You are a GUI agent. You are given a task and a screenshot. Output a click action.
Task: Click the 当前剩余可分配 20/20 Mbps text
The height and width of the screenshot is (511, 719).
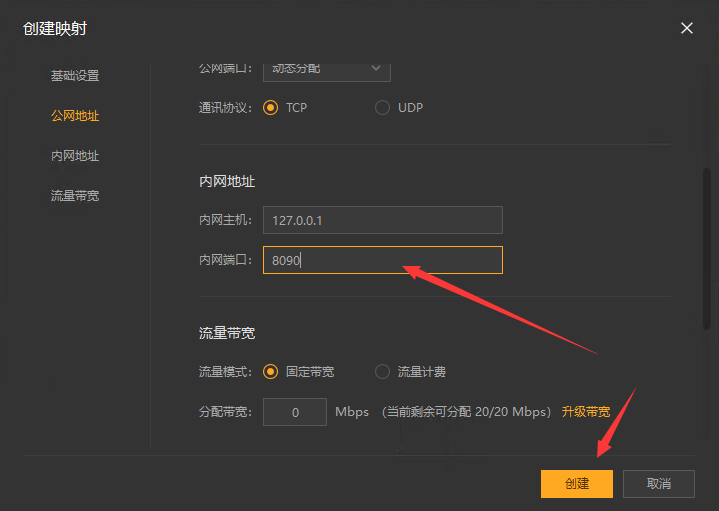466,412
